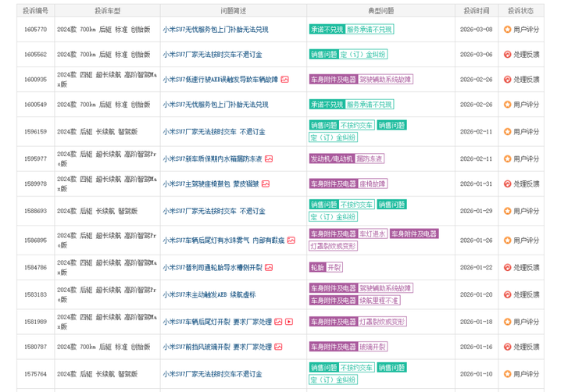Screen dimensions: 586x392
Task: Click red 处理反馈 status icon for complaint 1605562
Action: click(507, 55)
